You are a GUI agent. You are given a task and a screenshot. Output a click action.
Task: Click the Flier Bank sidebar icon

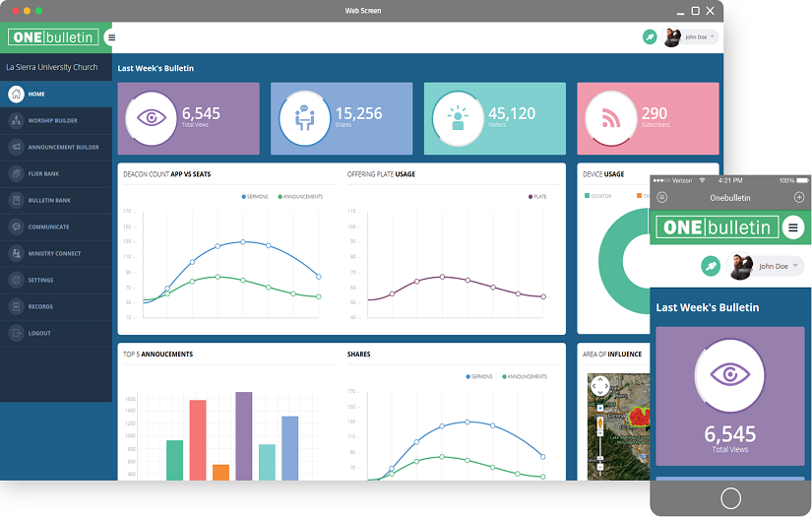pos(16,173)
